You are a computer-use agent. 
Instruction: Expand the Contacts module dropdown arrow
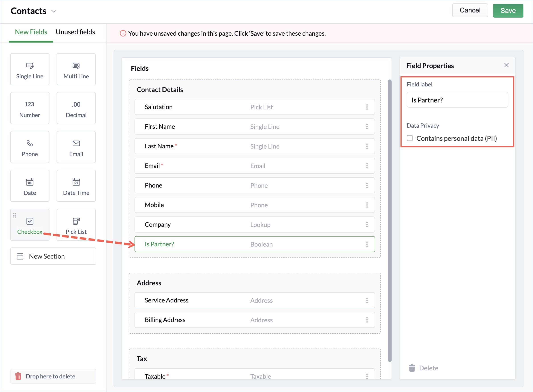coord(54,11)
